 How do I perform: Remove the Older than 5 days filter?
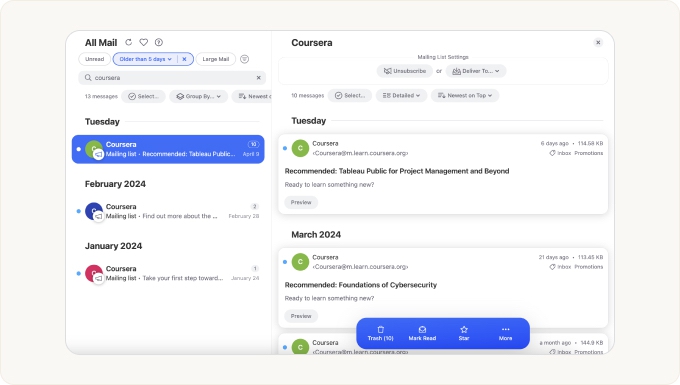click(x=184, y=59)
